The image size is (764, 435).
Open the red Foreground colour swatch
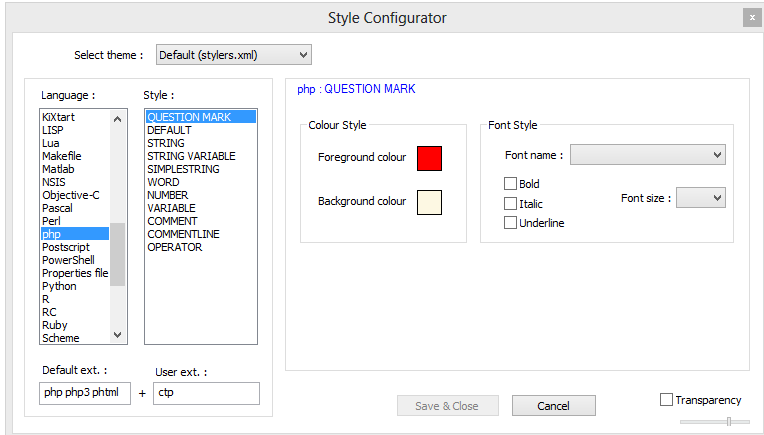[429, 158]
